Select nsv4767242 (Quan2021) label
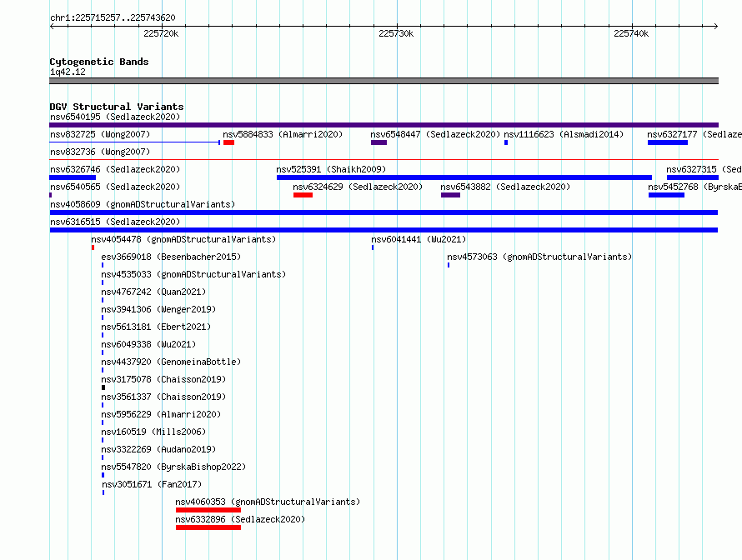Viewport: 742px width, 560px height. 153,292
